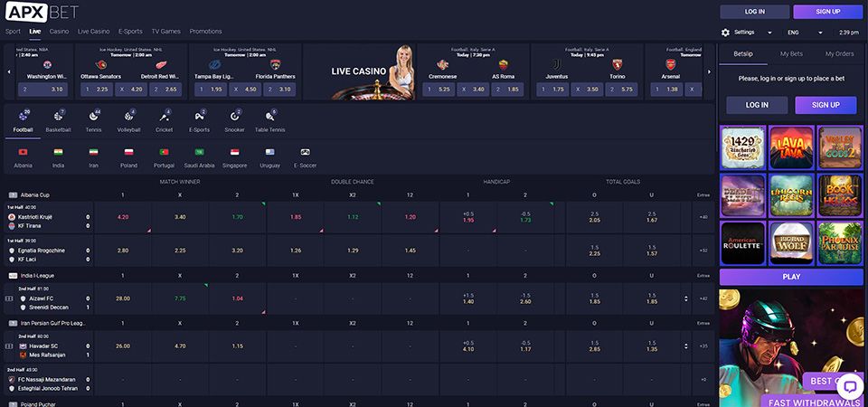Click the LIVE CASINO banner
The height and width of the screenshot is (407, 868).
click(359, 72)
